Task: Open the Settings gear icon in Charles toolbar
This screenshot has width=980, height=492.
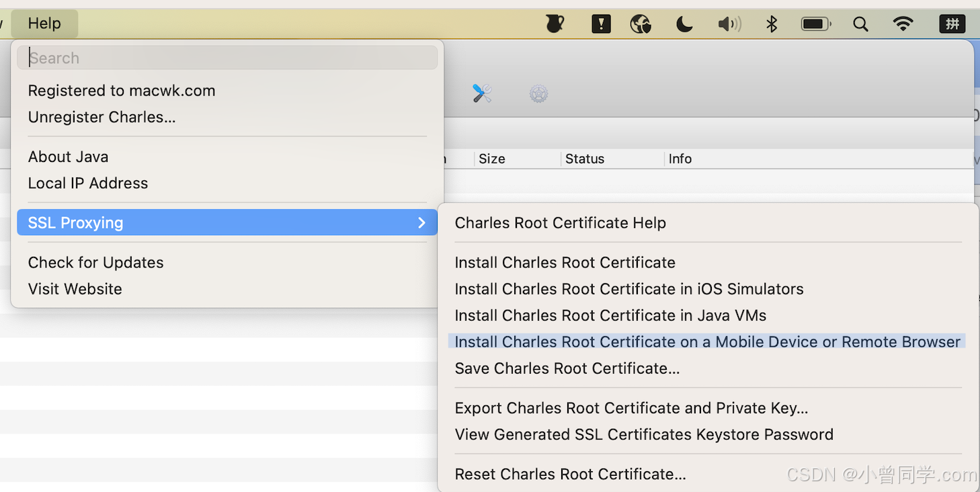Action: (x=538, y=93)
